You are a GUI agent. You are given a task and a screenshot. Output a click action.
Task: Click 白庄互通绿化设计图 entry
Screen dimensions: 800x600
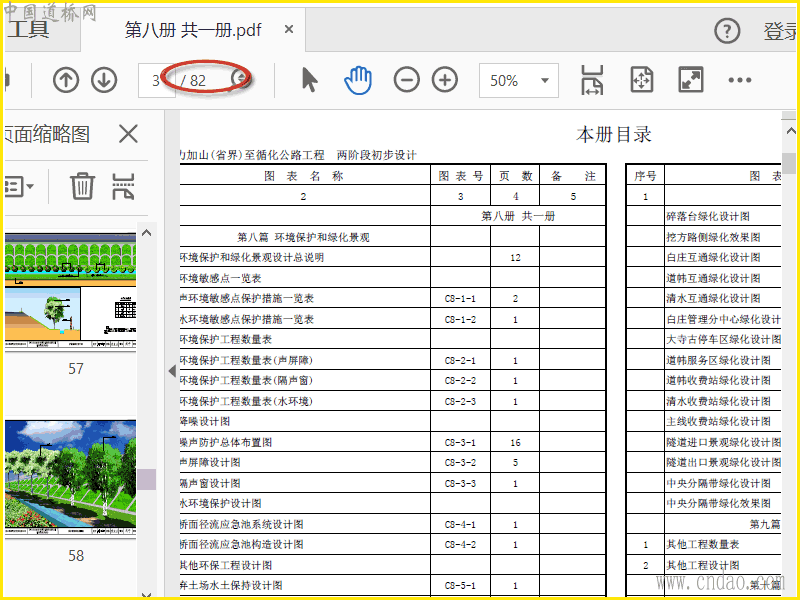pos(713,258)
